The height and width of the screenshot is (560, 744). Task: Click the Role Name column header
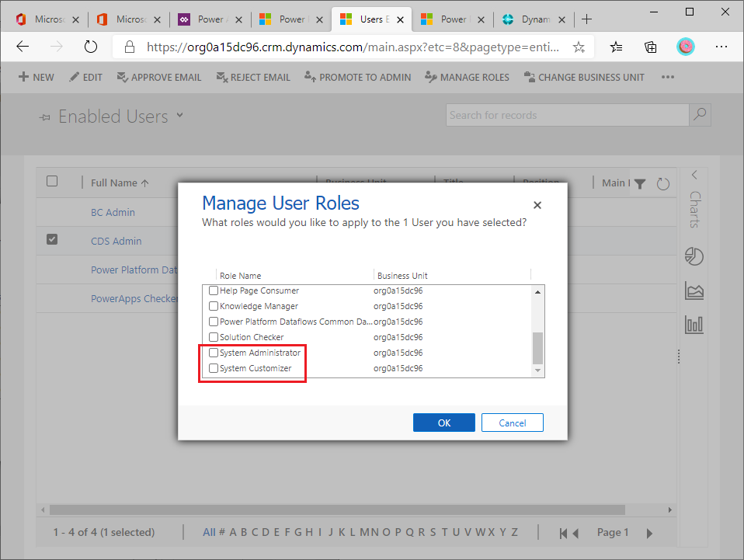coord(240,276)
